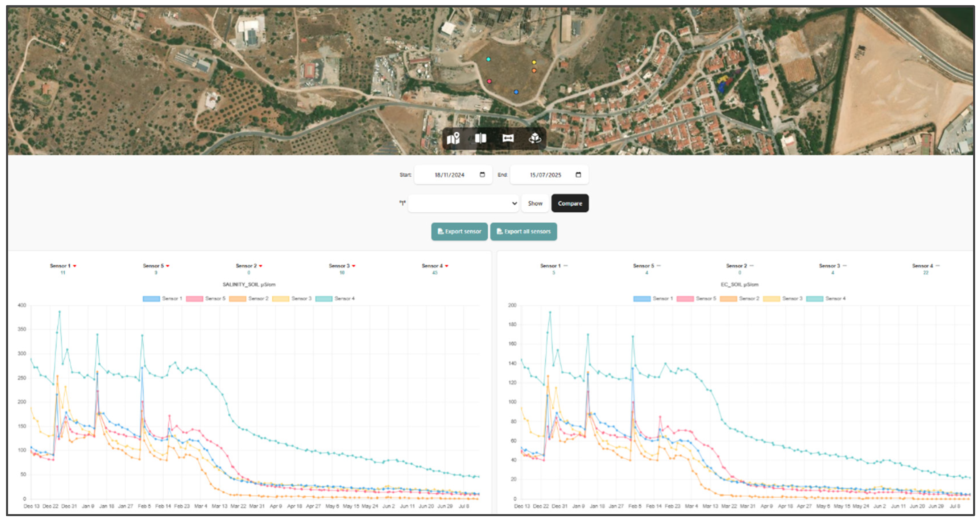Image resolution: width=980 pixels, height=523 pixels.
Task: Click the Start date input field
Action: point(453,175)
